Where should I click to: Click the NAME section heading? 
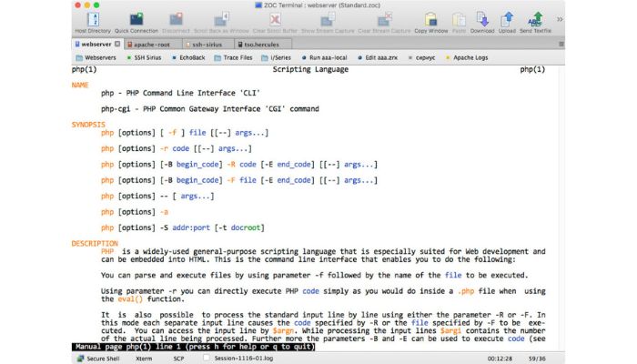click(x=80, y=85)
